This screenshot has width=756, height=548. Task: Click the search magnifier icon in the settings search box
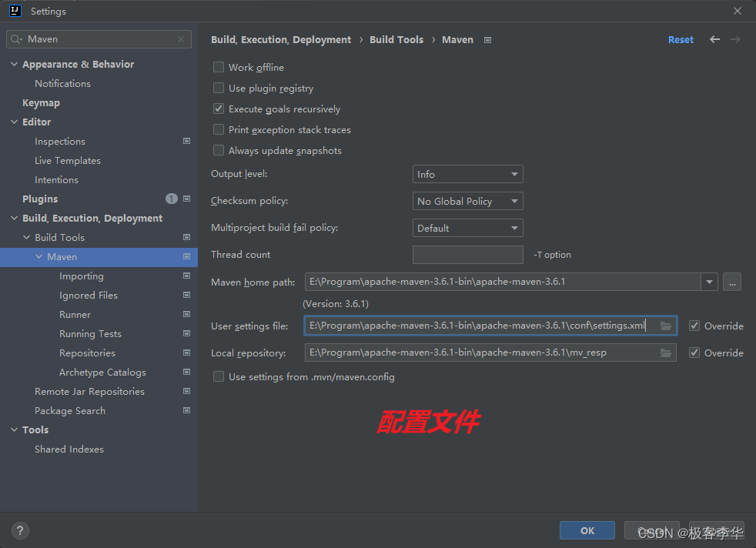point(16,39)
